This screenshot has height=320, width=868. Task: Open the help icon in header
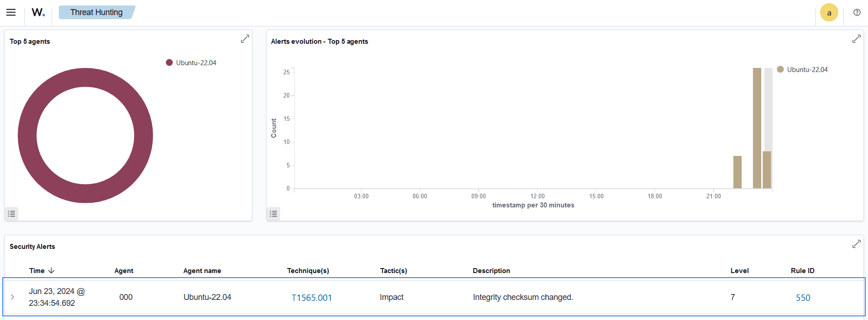[x=857, y=12]
